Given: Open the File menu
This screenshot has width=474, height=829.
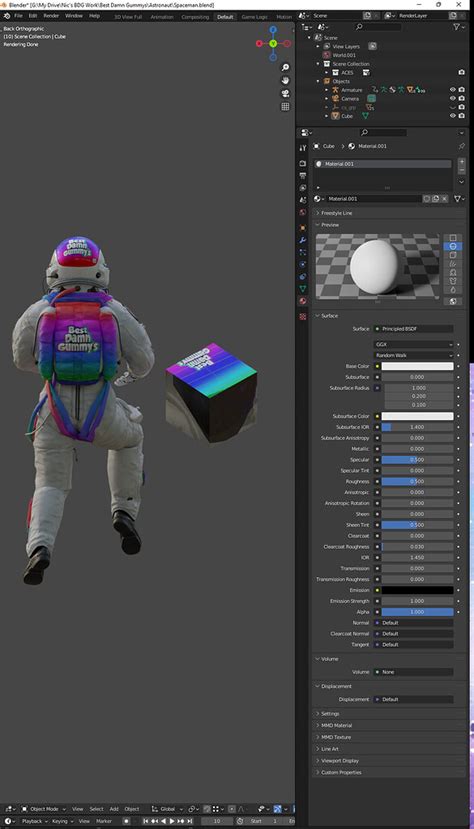Looking at the screenshot, I should [x=18, y=16].
